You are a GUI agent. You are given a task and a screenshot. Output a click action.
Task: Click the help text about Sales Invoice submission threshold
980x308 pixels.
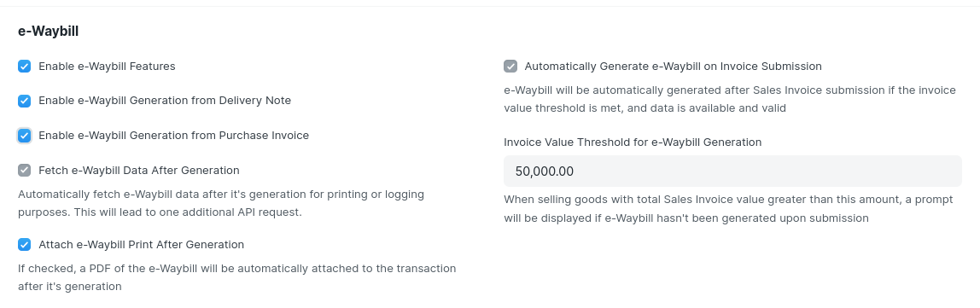coord(730,99)
